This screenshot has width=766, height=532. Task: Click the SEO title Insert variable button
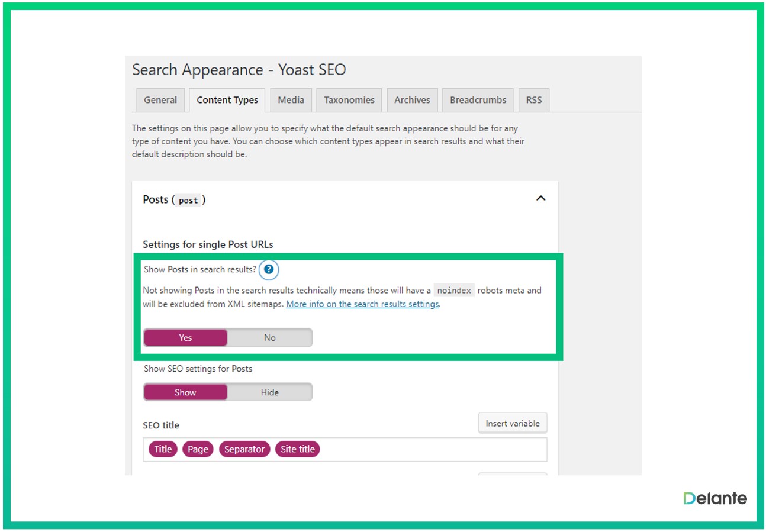coord(513,424)
